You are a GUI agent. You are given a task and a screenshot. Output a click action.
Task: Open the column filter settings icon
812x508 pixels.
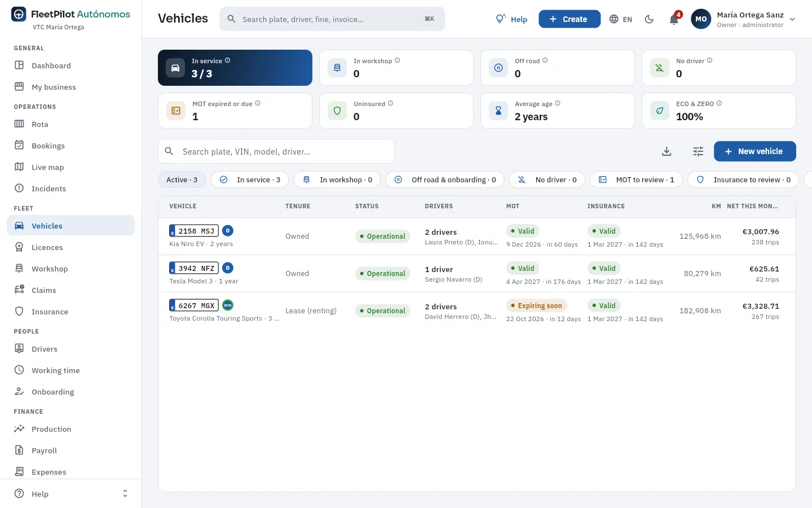(x=698, y=151)
